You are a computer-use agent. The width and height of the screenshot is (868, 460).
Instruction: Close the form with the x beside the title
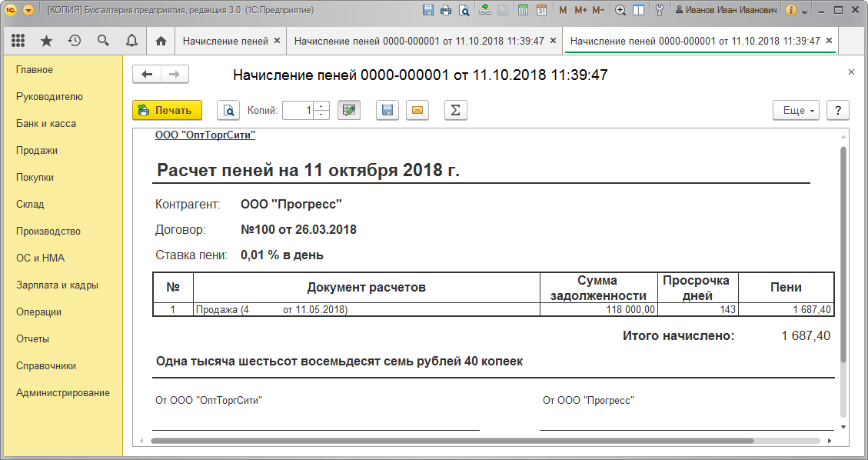[851, 72]
